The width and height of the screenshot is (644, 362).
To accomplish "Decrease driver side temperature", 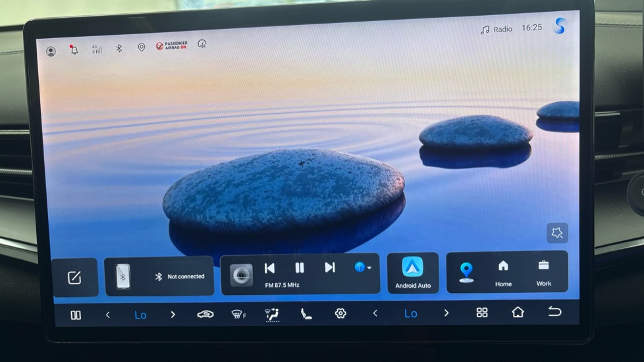I will (x=107, y=315).
